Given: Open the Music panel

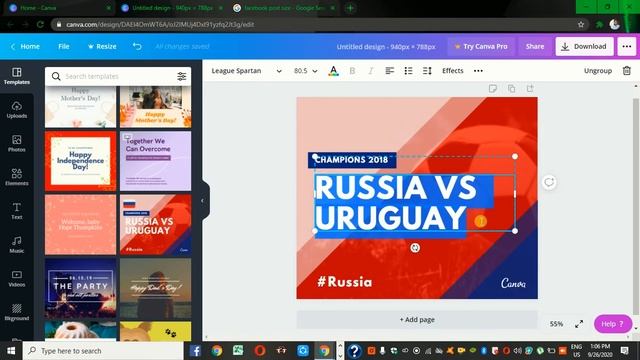Looking at the screenshot, I should [x=17, y=244].
